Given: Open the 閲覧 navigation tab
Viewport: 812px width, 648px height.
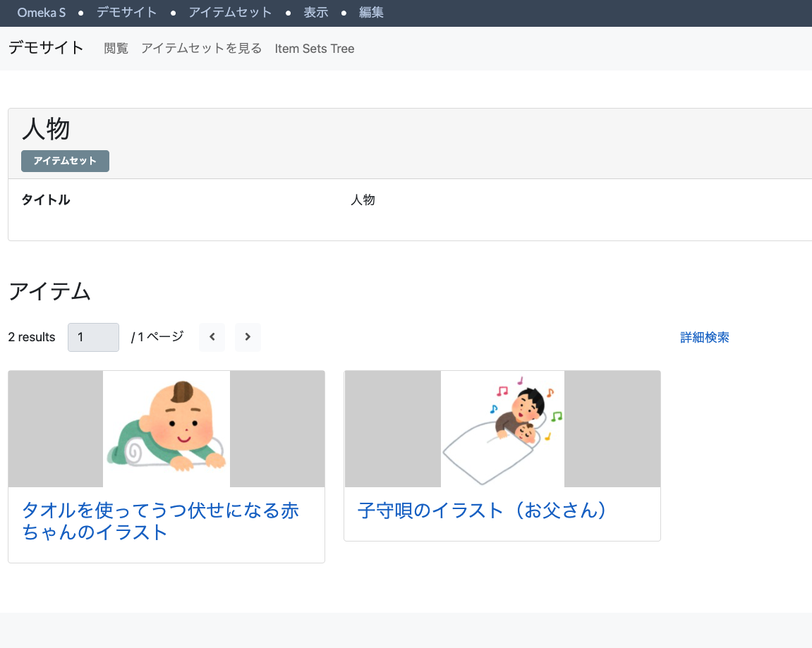Looking at the screenshot, I should point(116,48).
